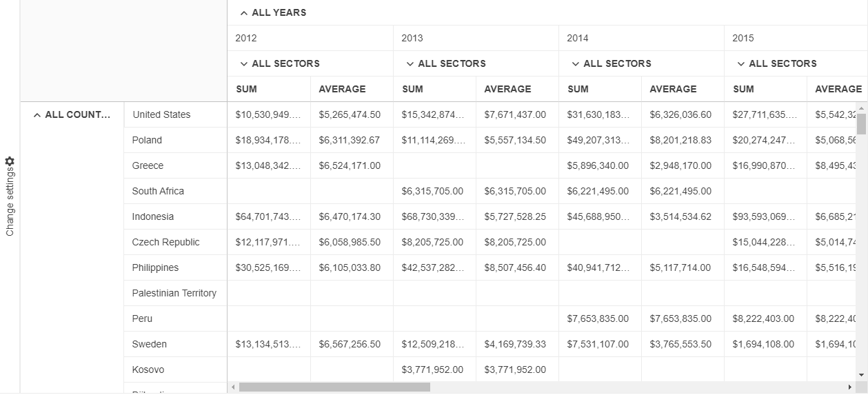This screenshot has width=868, height=395.
Task: Expand ALL SECTORS under 2014
Action: point(575,64)
